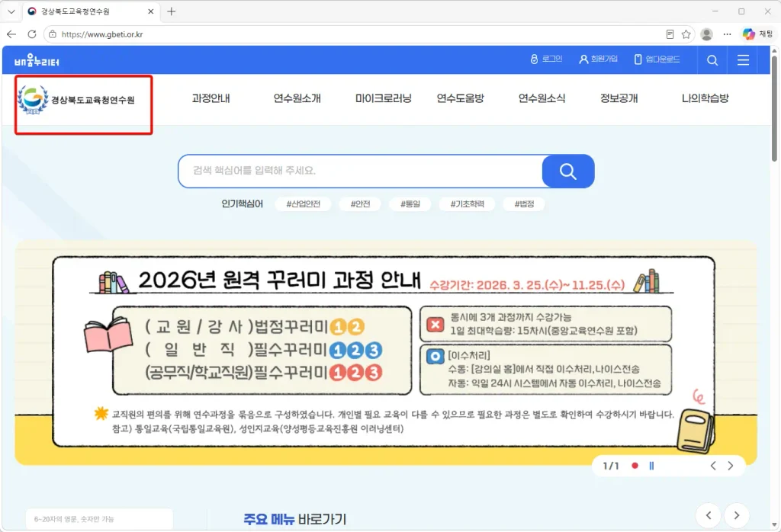Image resolution: width=781 pixels, height=532 pixels.
Task: Open the 나의학습방 menu
Action: [705, 98]
